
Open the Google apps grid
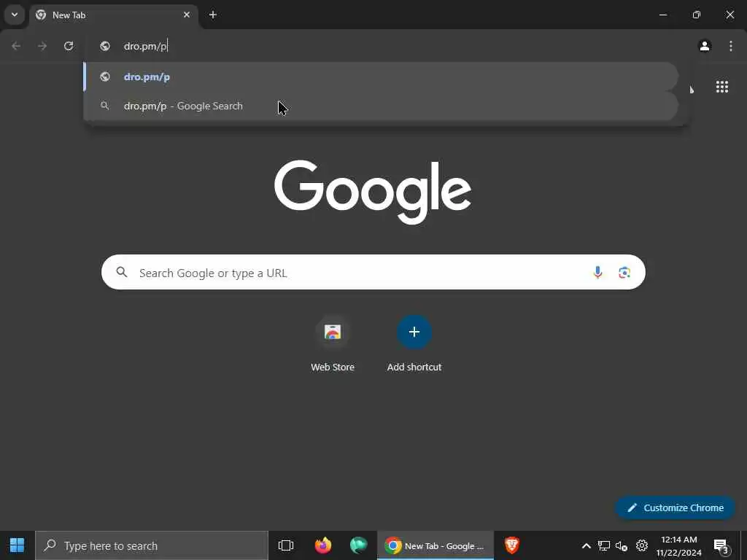[722, 87]
